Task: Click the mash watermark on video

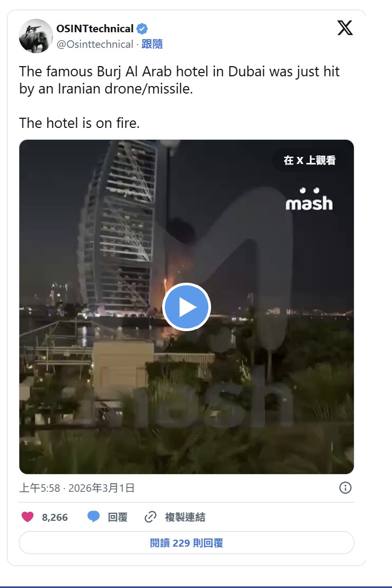Action: 309,199
